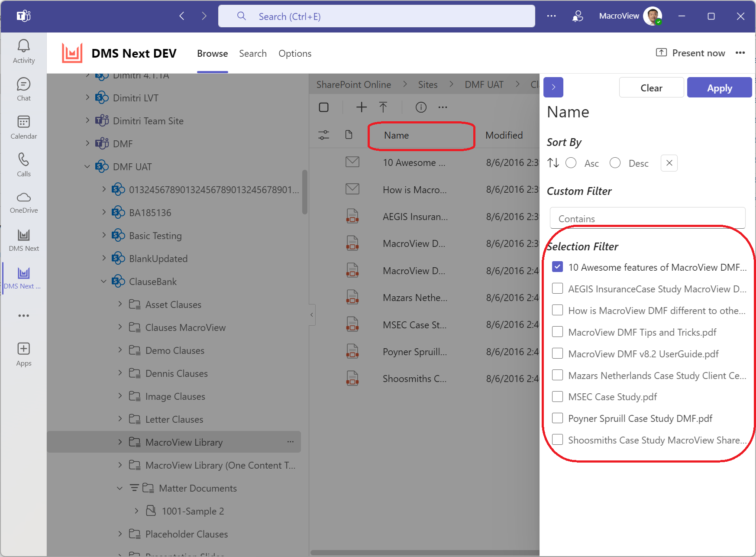Switch to the Browse tab

click(x=212, y=53)
